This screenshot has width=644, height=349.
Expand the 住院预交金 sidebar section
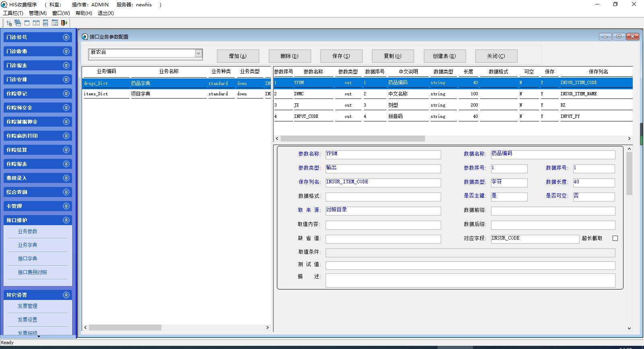pyautogui.click(x=66, y=107)
